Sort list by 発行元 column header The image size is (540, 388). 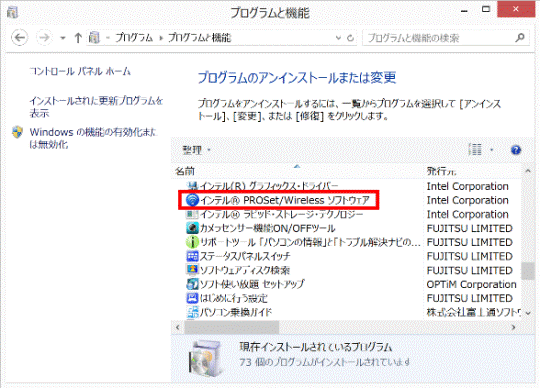pyautogui.click(x=442, y=171)
